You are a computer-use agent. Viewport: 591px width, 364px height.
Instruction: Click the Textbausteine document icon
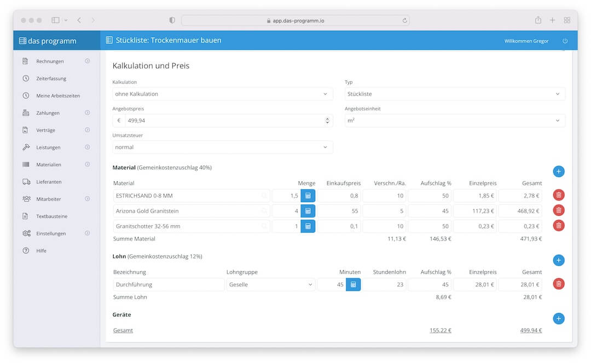(x=25, y=216)
